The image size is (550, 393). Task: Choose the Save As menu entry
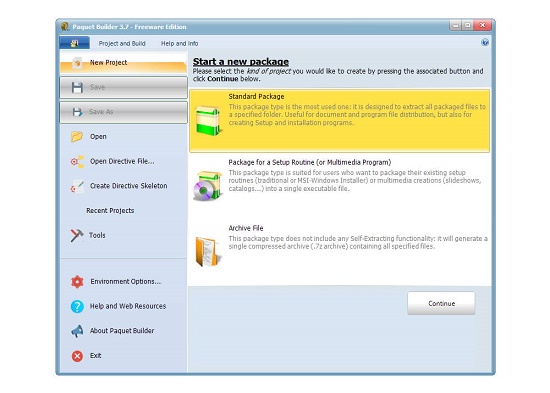coord(123,112)
